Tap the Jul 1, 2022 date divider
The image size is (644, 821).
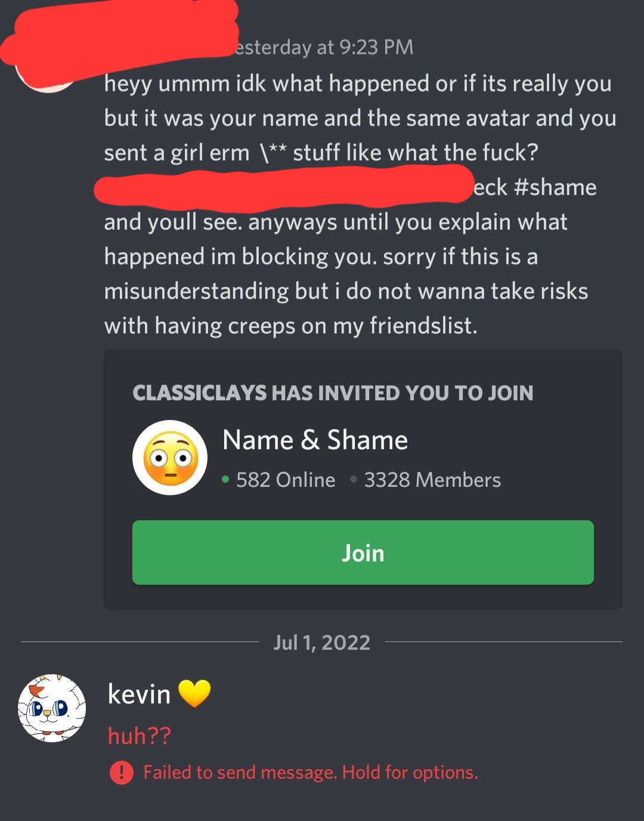point(322,643)
